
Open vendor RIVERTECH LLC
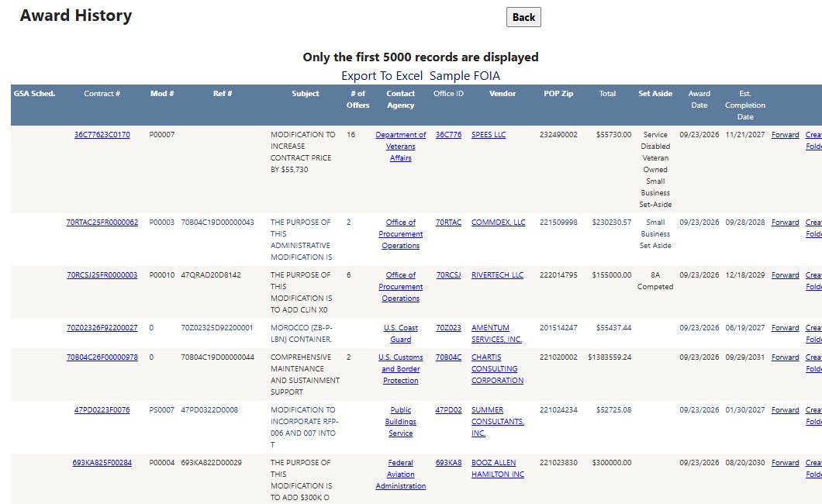(x=498, y=275)
